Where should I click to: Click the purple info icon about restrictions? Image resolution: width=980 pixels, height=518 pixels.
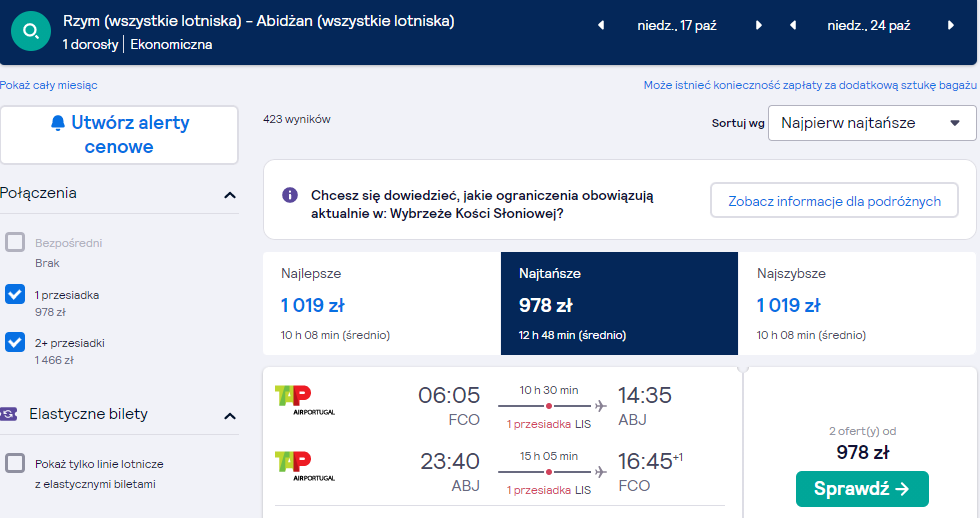[x=290, y=195]
